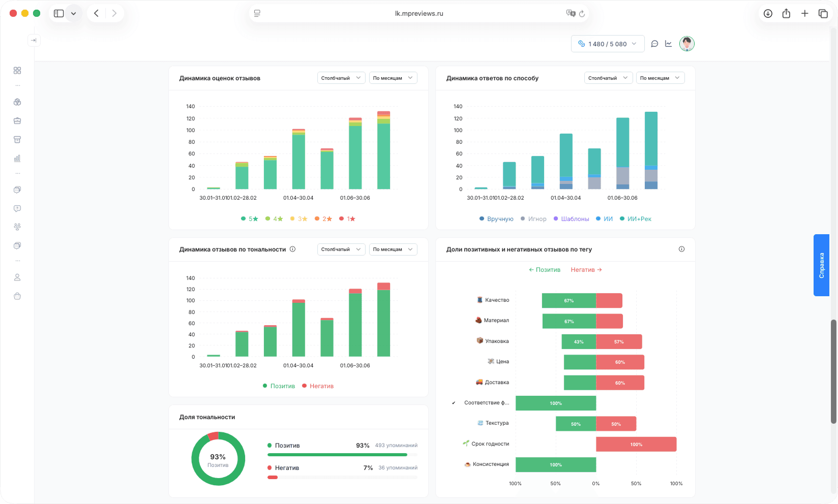The height and width of the screenshot is (504, 838).
Task: Open the Safari sidebar options chevron
Action: click(74, 14)
